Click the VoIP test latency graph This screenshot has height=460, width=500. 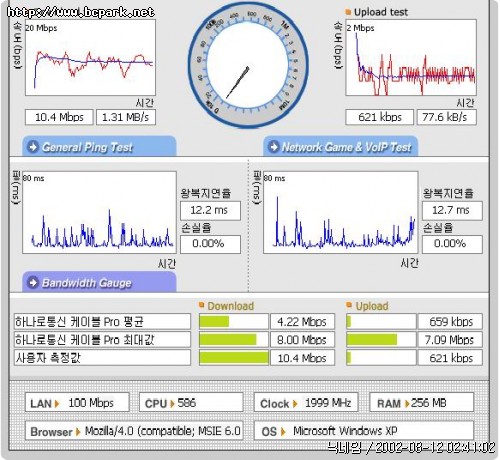pyautogui.click(x=340, y=212)
